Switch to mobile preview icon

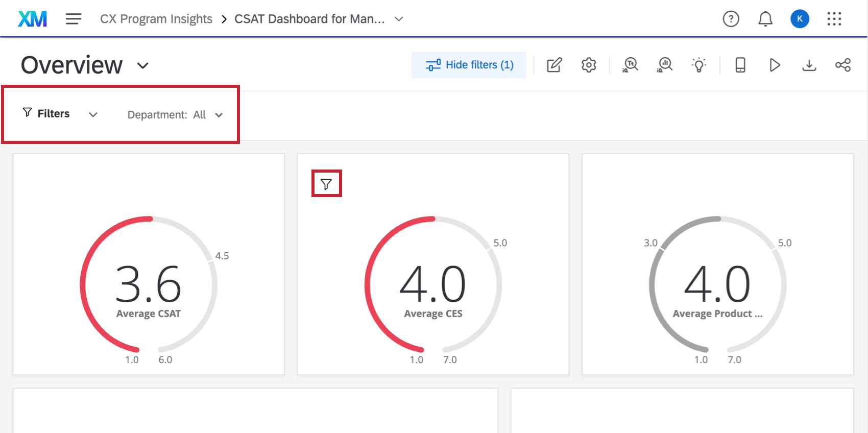740,65
